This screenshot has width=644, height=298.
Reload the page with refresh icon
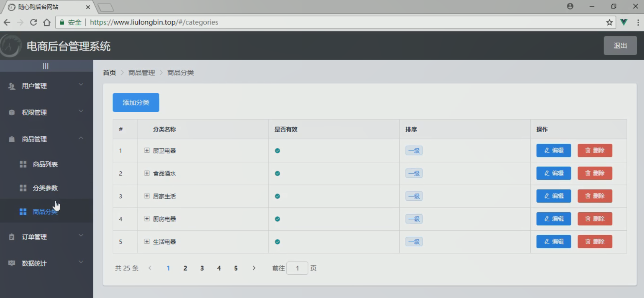click(34, 22)
